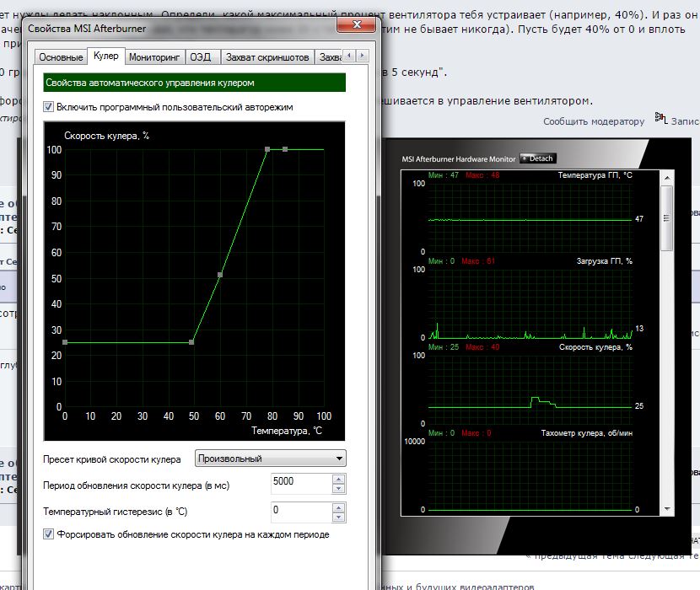
Task: Disable 'Форсировать обновление скорости кулера' checkbox
Action: click(x=49, y=534)
